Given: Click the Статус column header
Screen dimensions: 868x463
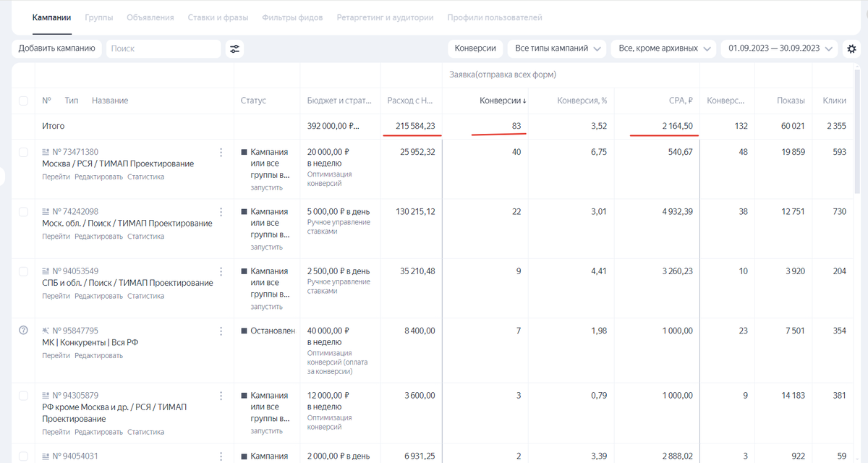Looking at the screenshot, I should point(253,101).
